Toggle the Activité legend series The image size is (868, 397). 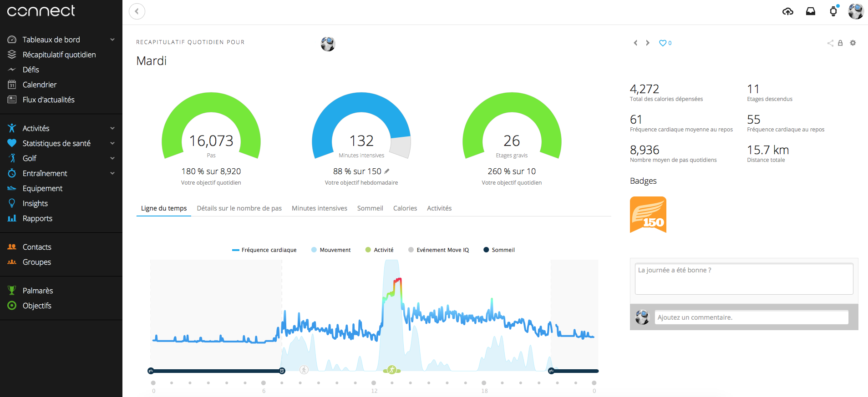(380, 250)
